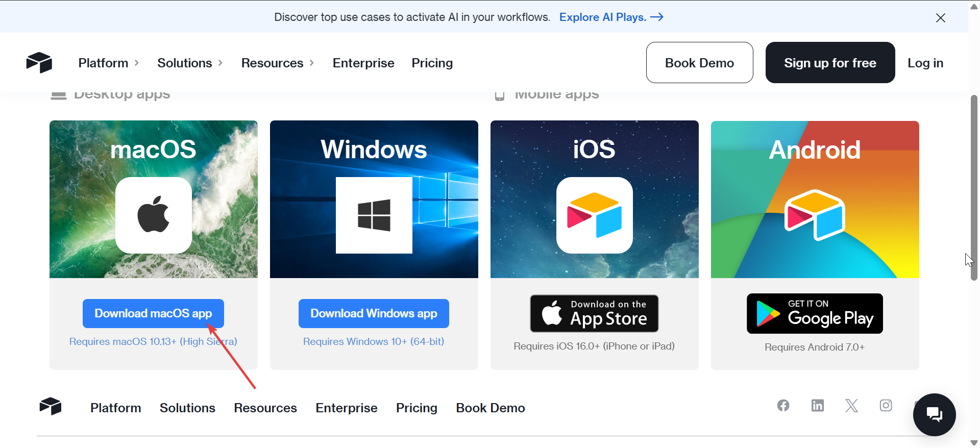Open Get it on Google Play badge
This screenshot has height=448, width=980.
tap(815, 313)
